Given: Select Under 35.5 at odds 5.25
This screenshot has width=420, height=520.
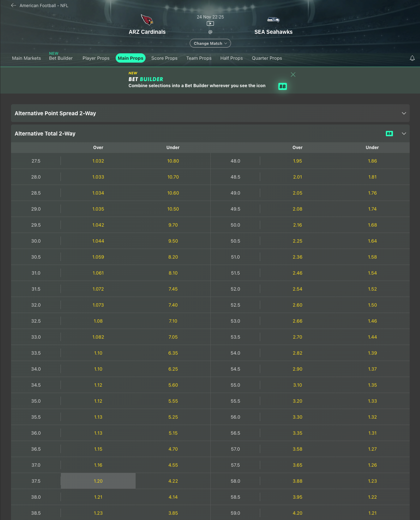Looking at the screenshot, I should coord(173,417).
